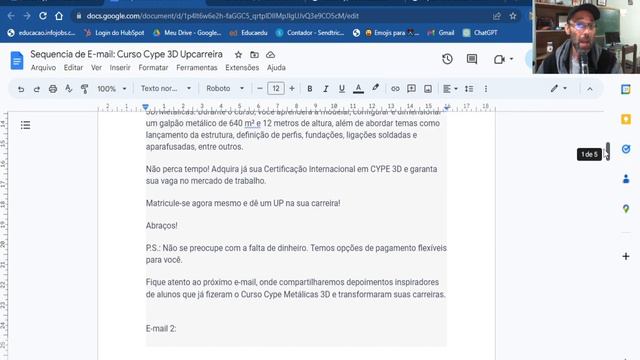The height and width of the screenshot is (360, 640).
Task: Open the Login do HubSpot bookmark
Action: [114, 33]
